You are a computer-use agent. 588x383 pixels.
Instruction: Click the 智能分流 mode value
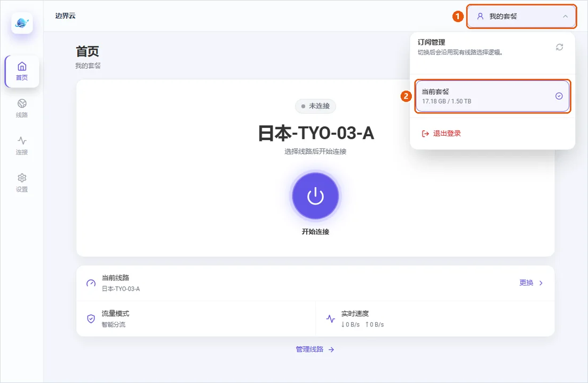coord(114,324)
